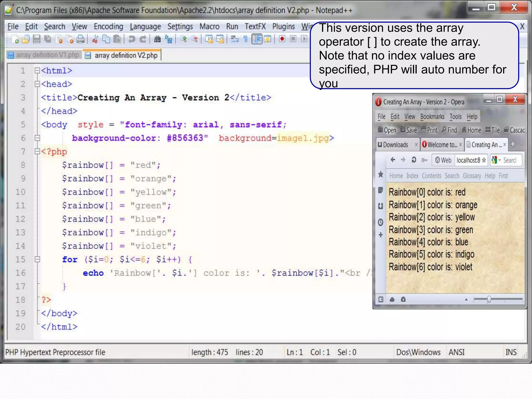532x399 pixels.
Task: Click the Opera zoom slider handle
Action: (x=489, y=300)
